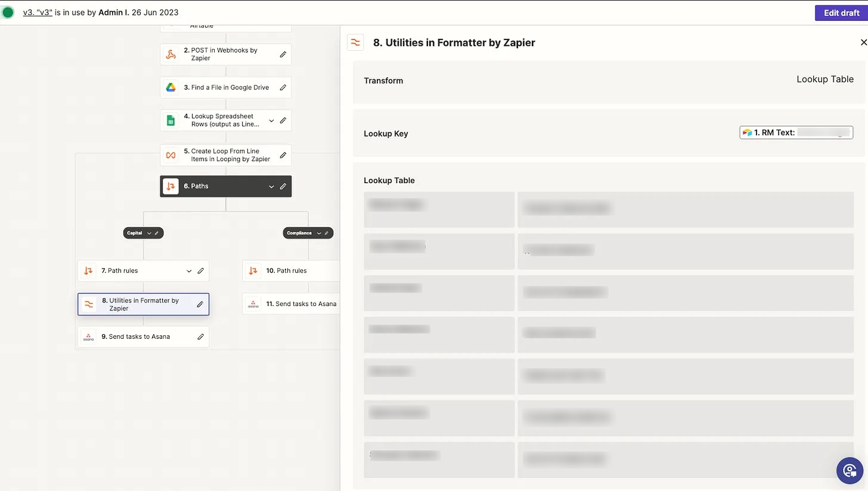Edit step 2 POST in Webhooks pencil
The image size is (868, 491).
coord(283,54)
